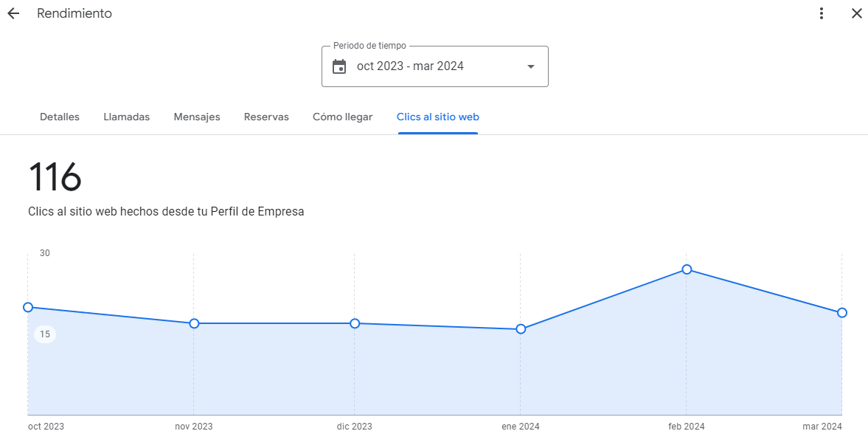Click the 'ene 2024' x-axis label

(521, 427)
